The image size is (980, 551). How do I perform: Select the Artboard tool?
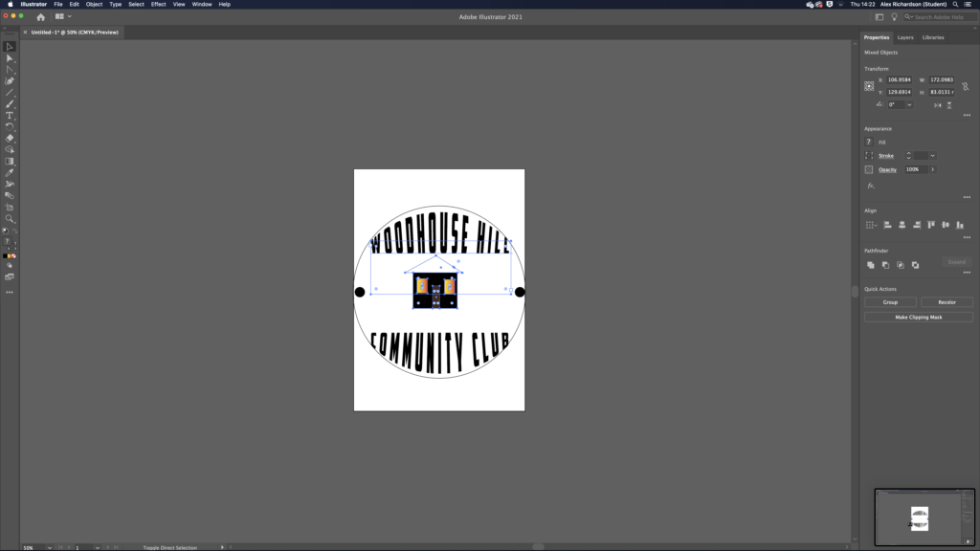pyautogui.click(x=10, y=208)
